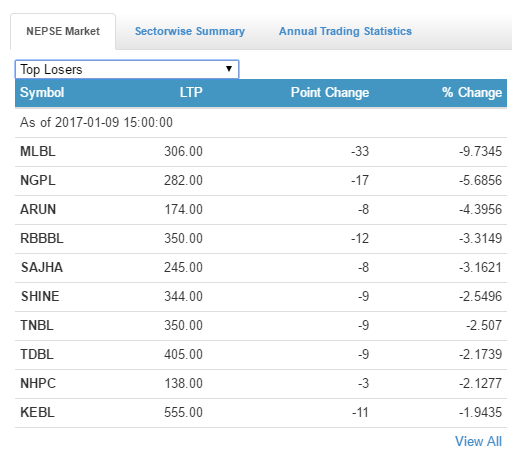The height and width of the screenshot is (475, 518).
Task: Click the % Change column header
Action: tap(472, 92)
